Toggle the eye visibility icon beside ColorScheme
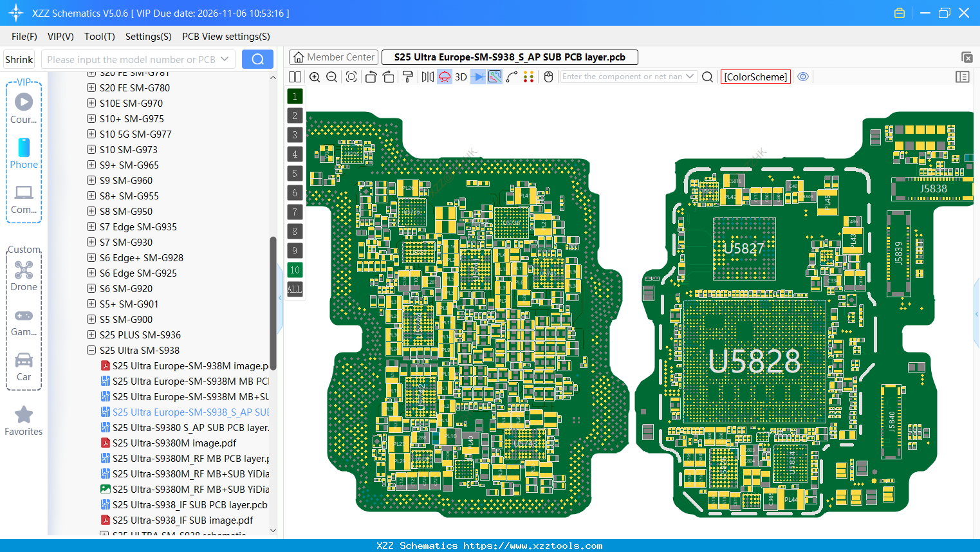This screenshot has width=980, height=552. point(802,77)
